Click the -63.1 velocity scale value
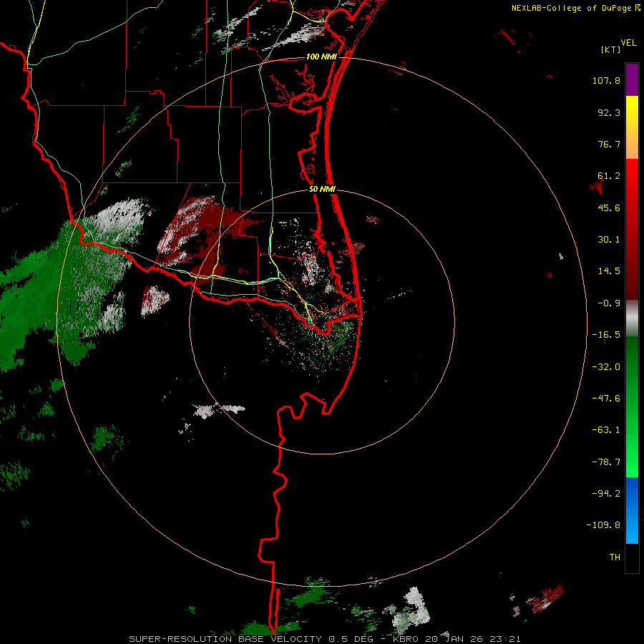The image size is (644, 644). tap(606, 430)
